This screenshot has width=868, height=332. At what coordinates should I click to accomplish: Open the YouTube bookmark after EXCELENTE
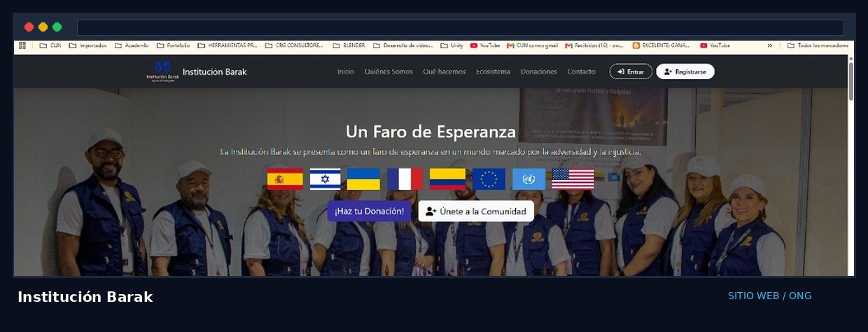715,46
